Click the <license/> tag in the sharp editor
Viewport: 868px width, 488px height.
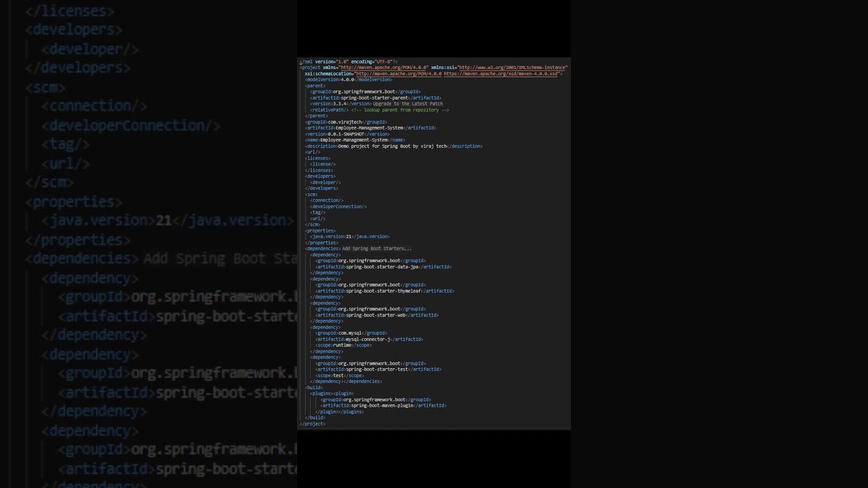323,165
